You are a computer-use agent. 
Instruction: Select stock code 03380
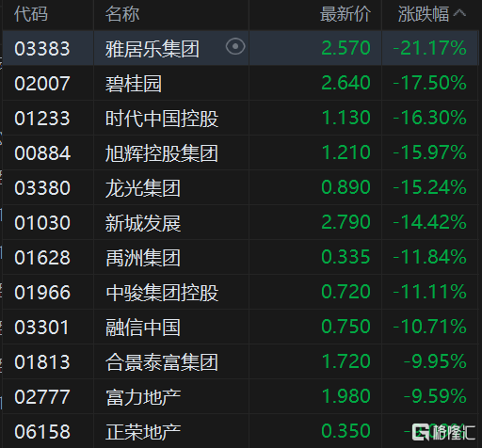pos(42,188)
